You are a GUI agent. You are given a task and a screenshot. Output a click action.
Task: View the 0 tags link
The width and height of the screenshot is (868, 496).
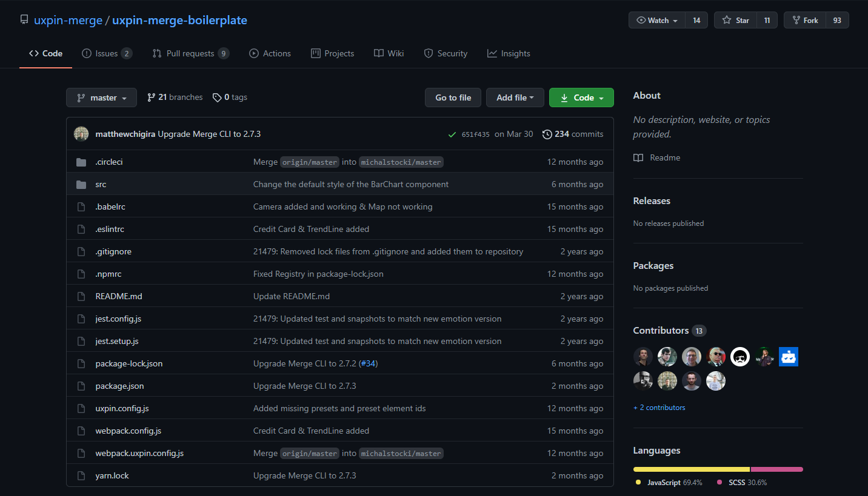coord(230,97)
